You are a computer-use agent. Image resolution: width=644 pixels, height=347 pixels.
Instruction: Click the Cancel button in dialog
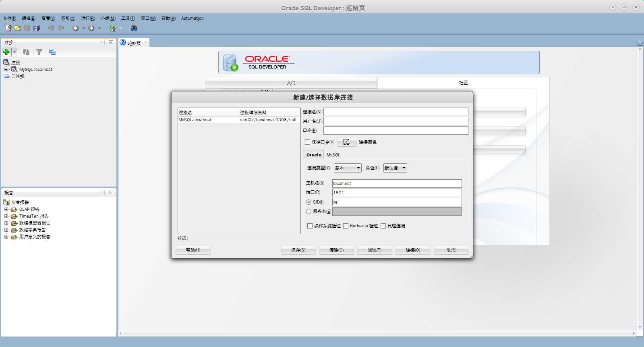tap(451, 250)
